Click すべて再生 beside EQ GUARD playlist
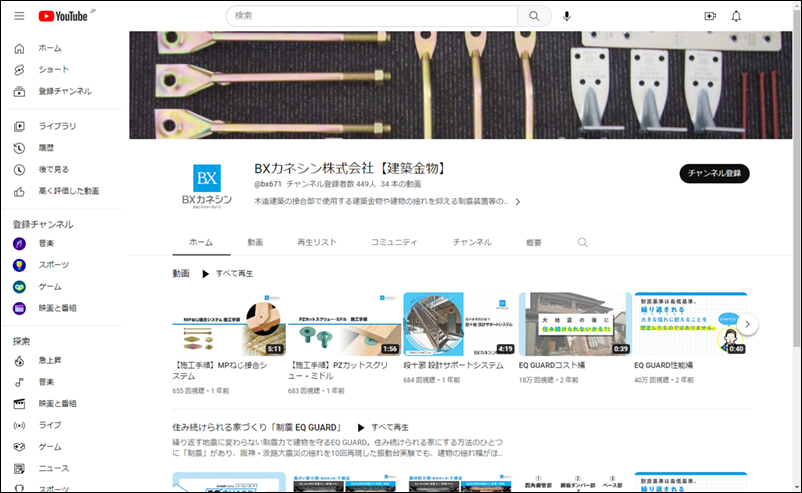 (383, 428)
